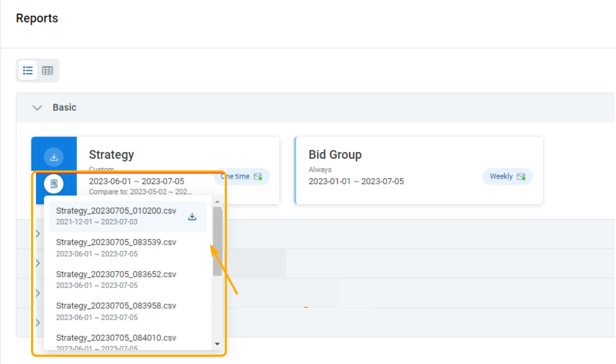Open the Strategy report history icon

tap(54, 184)
